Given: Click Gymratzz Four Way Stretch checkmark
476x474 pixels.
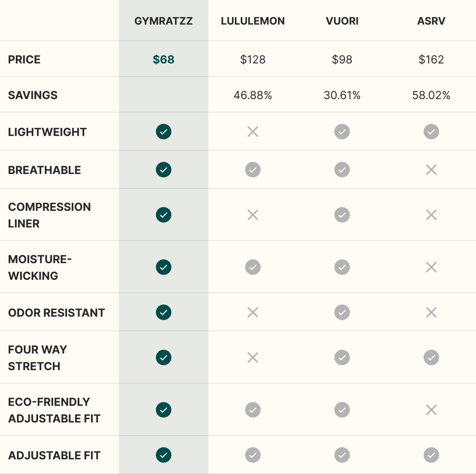Looking at the screenshot, I should tap(163, 357).
